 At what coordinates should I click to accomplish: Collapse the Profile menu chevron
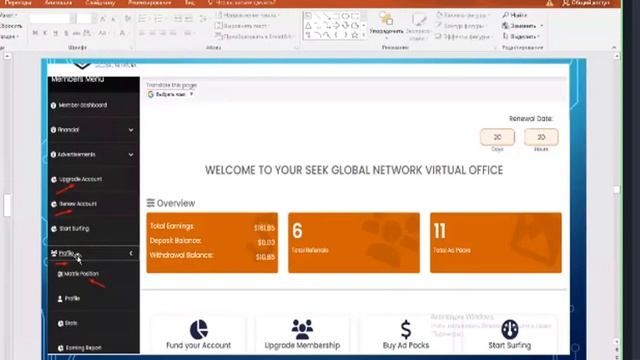point(131,253)
